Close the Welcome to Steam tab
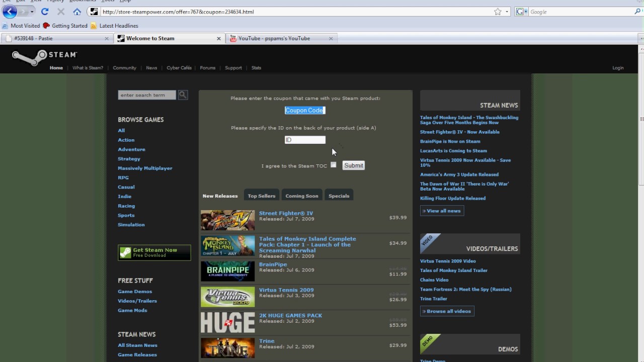This screenshot has height=362, width=644. (219, 38)
